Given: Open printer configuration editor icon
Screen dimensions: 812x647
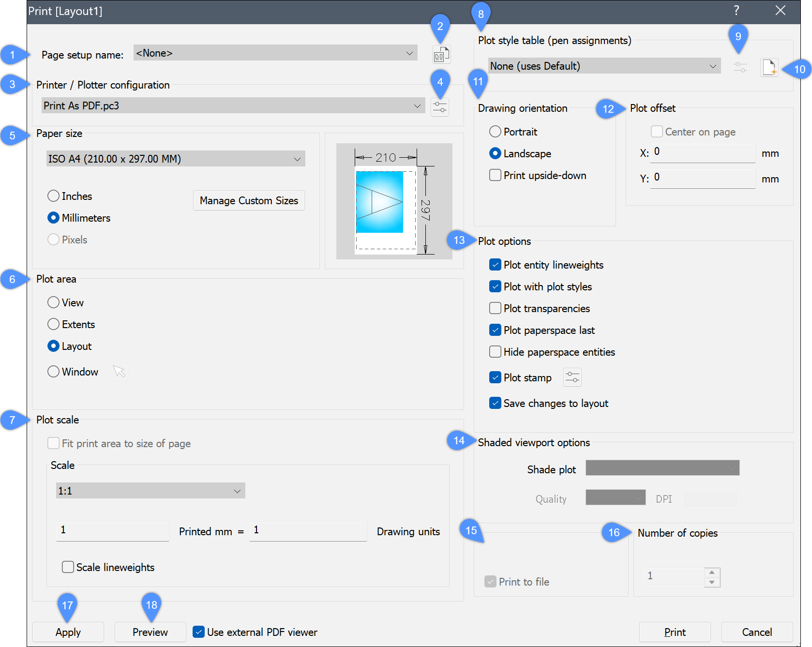Looking at the screenshot, I should pos(440,107).
